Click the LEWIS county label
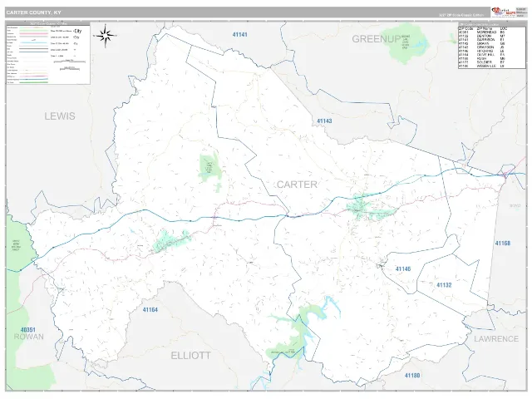532x399 pixels. [x=60, y=116]
